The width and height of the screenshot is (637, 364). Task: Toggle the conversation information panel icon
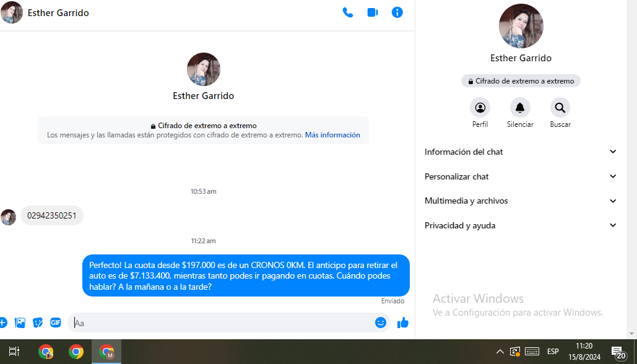[x=397, y=12]
